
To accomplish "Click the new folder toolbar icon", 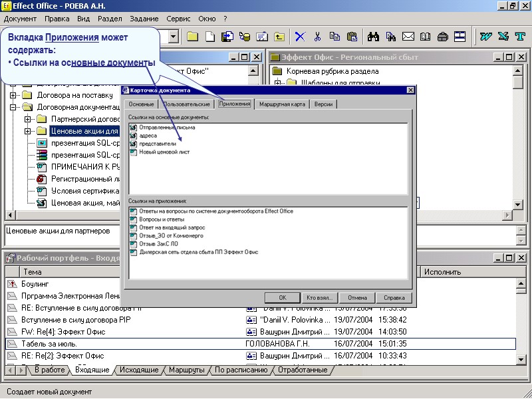I will (x=192, y=37).
